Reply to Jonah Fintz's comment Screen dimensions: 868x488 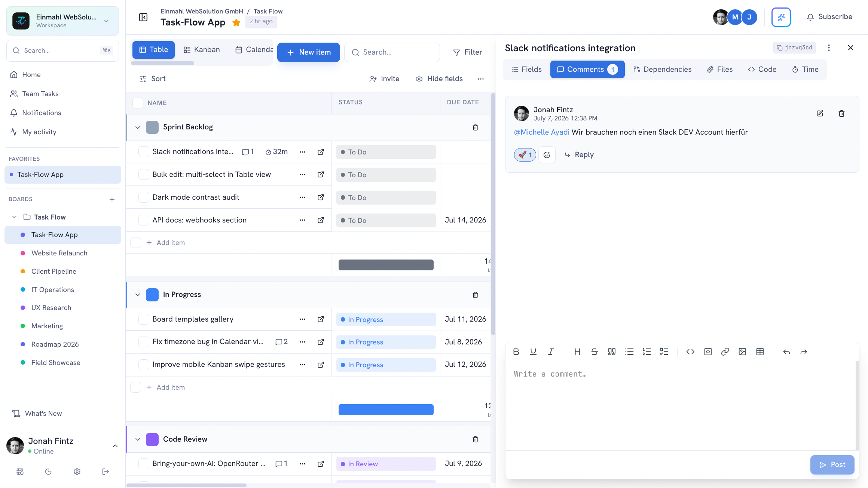click(x=579, y=155)
